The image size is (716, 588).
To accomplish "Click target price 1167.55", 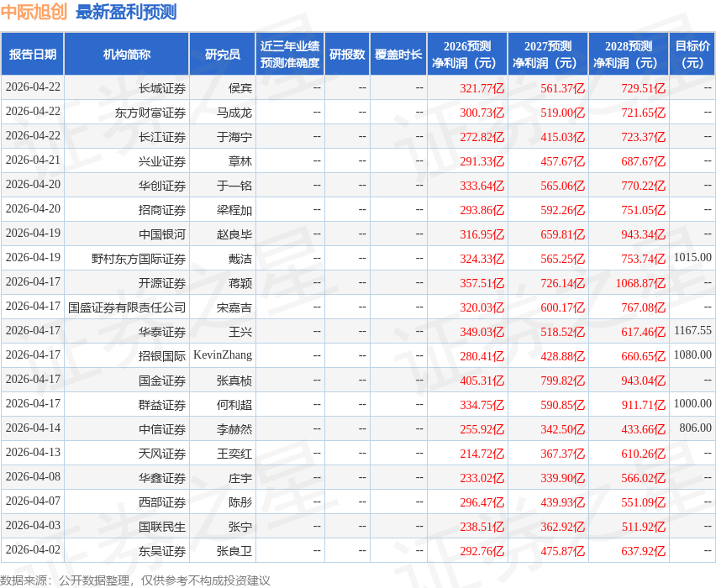I will tap(692, 330).
